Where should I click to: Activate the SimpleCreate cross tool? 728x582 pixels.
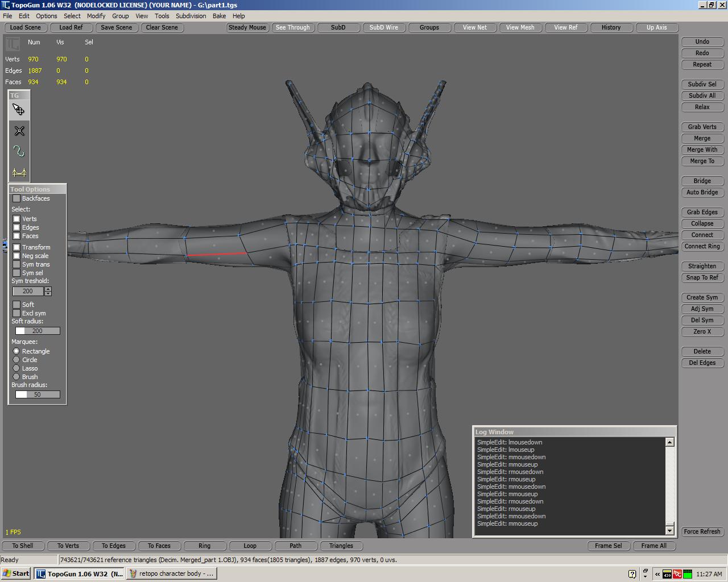(19, 131)
